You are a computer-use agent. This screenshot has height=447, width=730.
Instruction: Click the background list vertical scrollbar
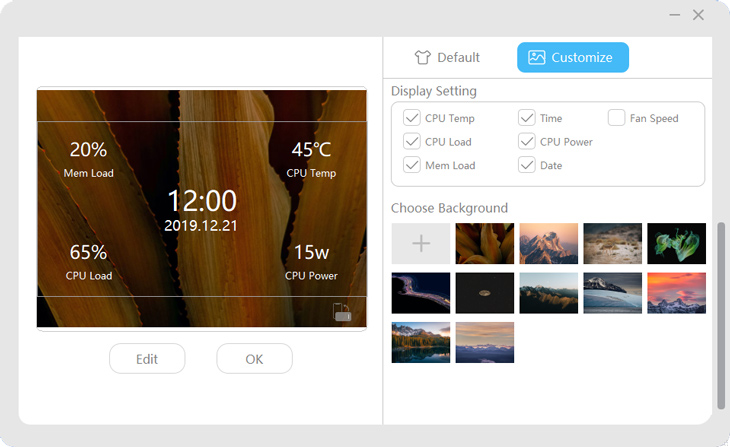[x=721, y=316]
